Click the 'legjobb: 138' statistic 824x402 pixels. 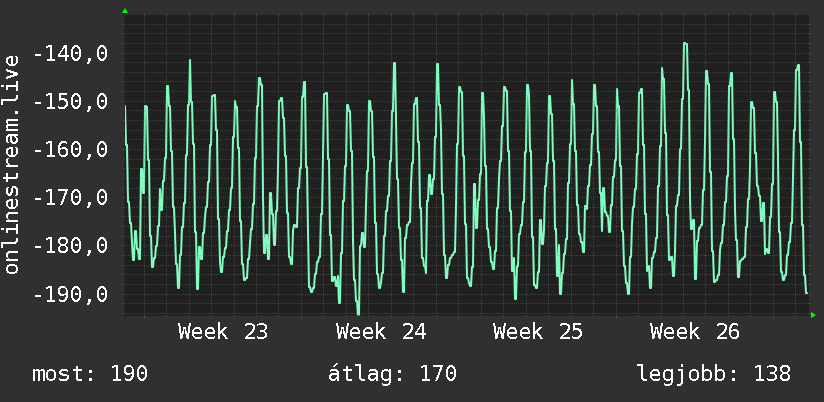click(714, 374)
